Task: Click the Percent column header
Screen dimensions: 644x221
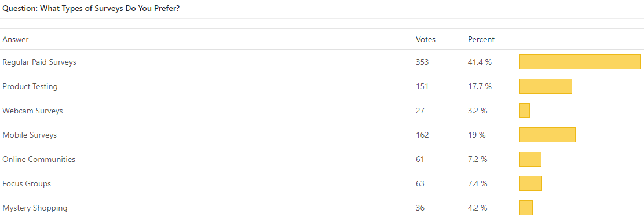Action: click(x=481, y=40)
